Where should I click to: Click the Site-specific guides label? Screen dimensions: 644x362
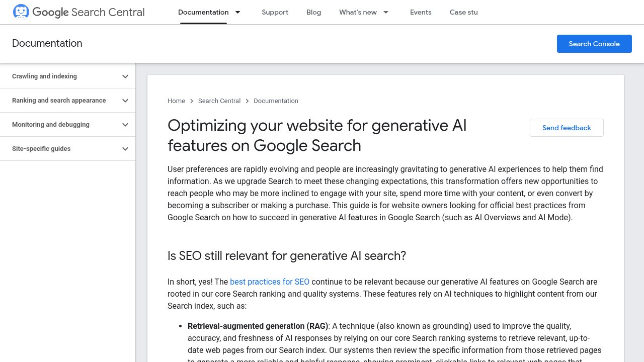point(41,149)
